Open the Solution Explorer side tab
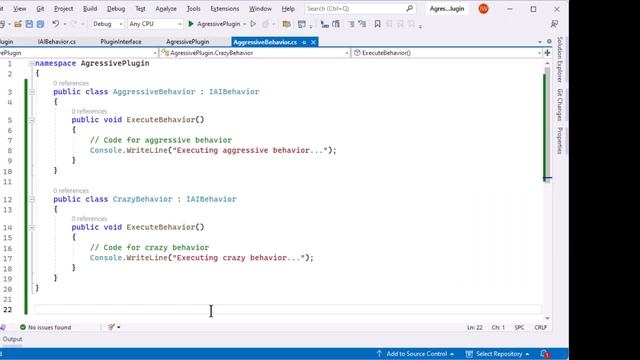 pos(560,60)
